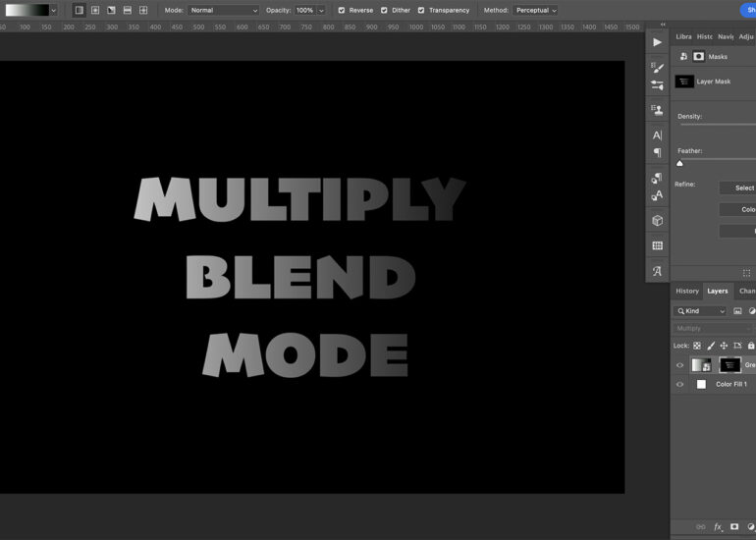756x540 pixels.
Task: Hide the Color Fill 1 layer
Action: click(679, 385)
